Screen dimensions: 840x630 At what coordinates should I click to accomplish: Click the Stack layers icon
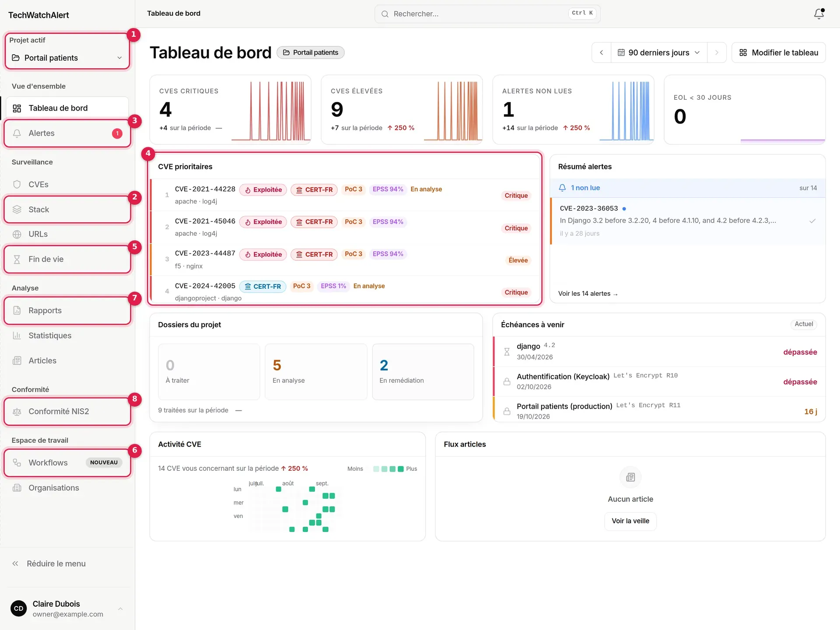pos(17,210)
